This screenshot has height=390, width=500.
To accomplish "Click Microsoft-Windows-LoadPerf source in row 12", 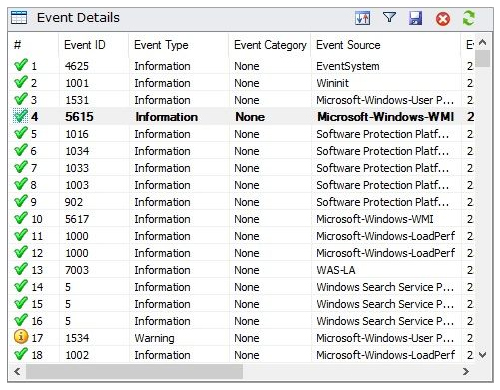I will (385, 253).
